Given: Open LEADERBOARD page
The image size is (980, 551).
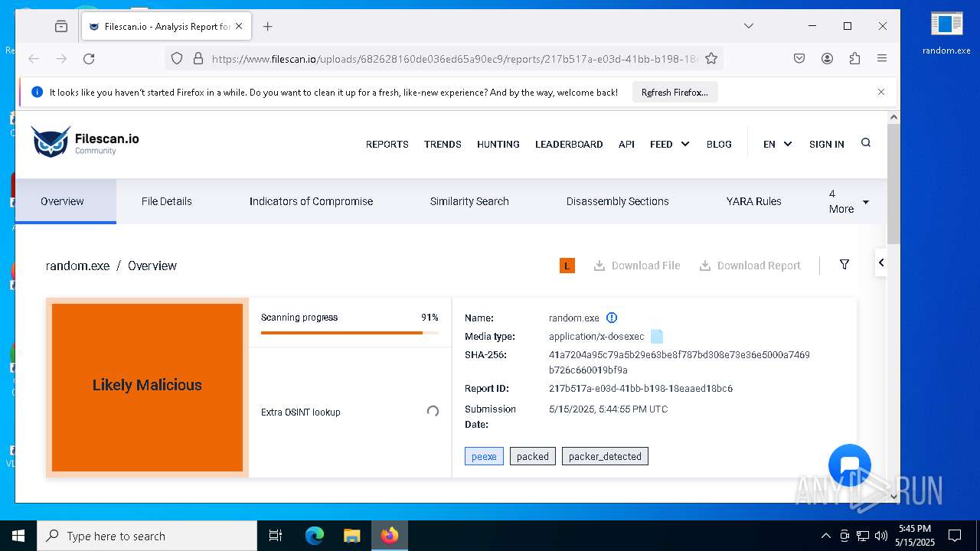Looking at the screenshot, I should [569, 144].
